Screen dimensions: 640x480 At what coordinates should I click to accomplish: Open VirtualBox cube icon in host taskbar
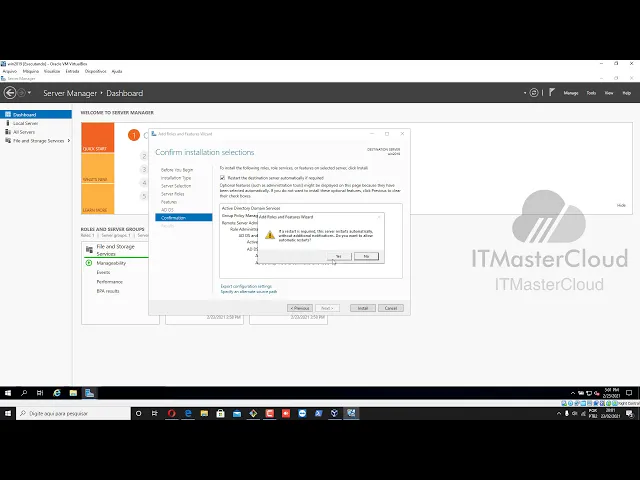[x=334, y=413]
